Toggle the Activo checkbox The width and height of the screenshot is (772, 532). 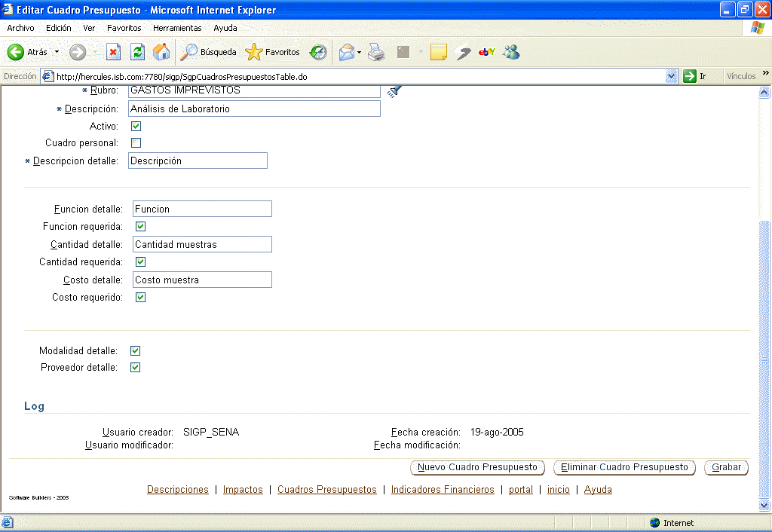(x=136, y=126)
